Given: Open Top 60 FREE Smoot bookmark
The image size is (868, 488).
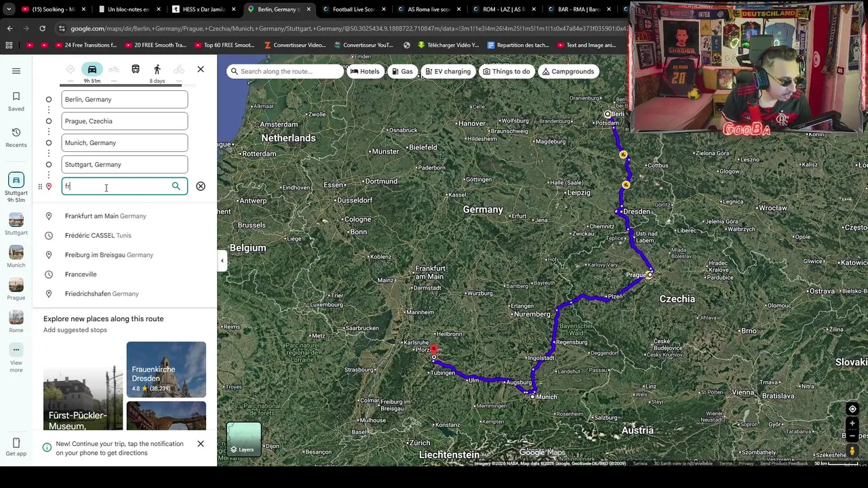Looking at the screenshot, I should (224, 45).
